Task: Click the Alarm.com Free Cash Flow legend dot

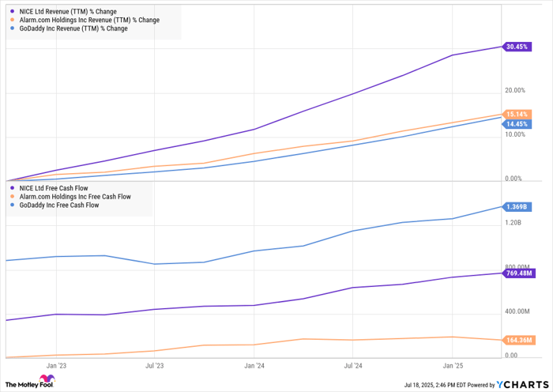Action: pyautogui.click(x=13, y=197)
